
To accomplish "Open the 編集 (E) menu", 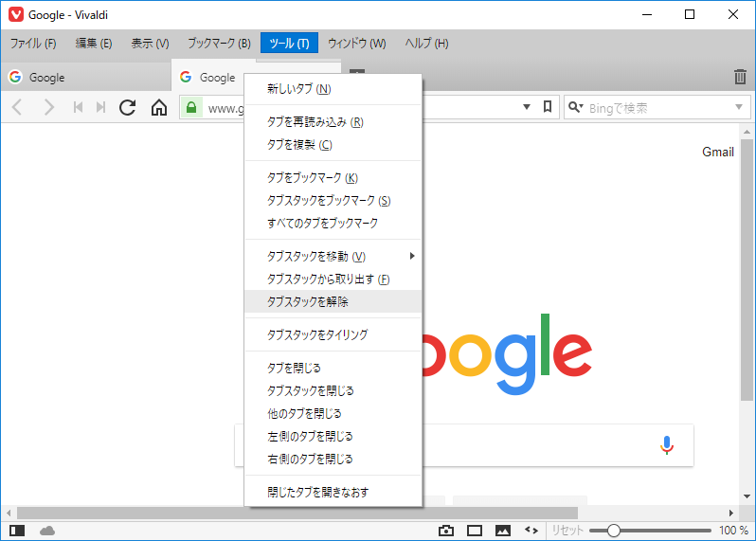I will click(94, 44).
